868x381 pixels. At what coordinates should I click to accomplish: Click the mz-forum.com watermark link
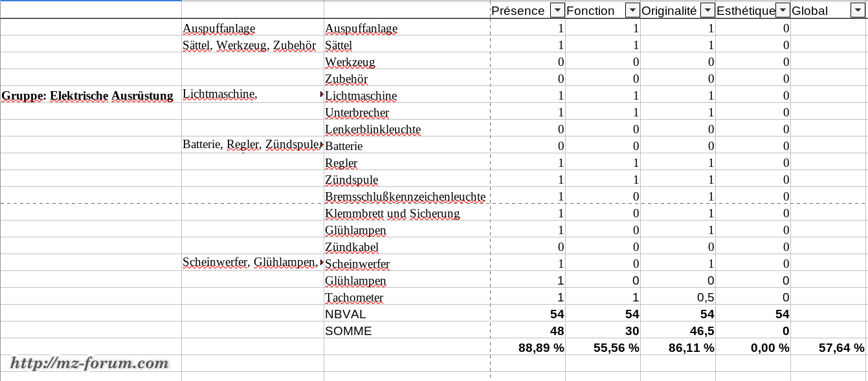point(89,364)
